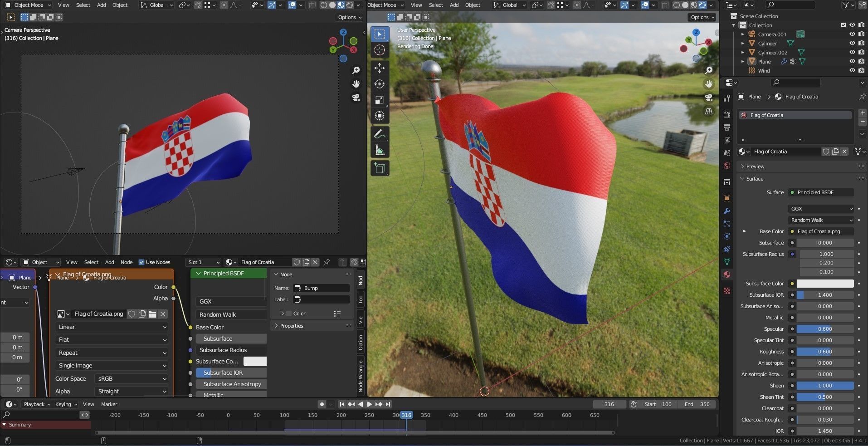Open Add menu in right viewport header
868x446 pixels.
[454, 5]
